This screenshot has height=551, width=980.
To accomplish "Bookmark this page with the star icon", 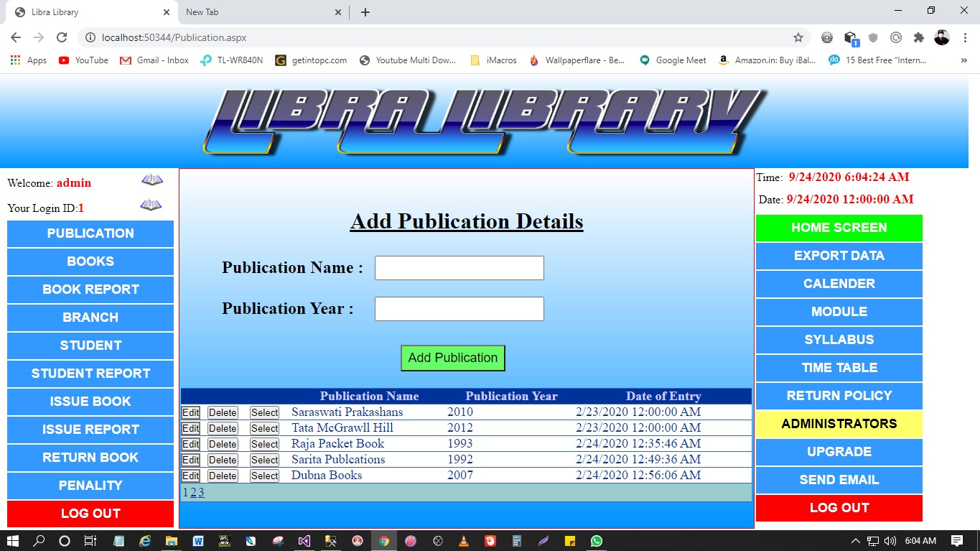I will 798,37.
